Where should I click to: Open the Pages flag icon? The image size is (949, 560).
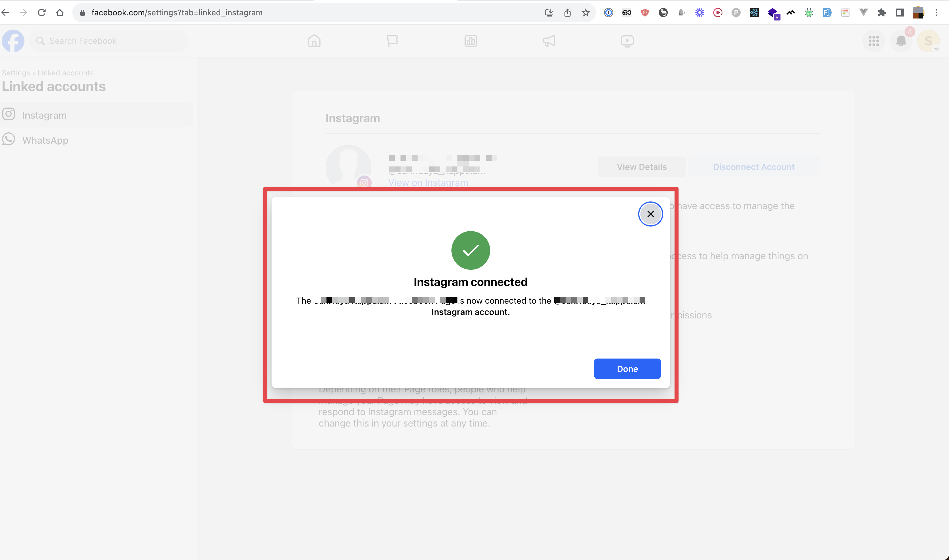point(392,41)
